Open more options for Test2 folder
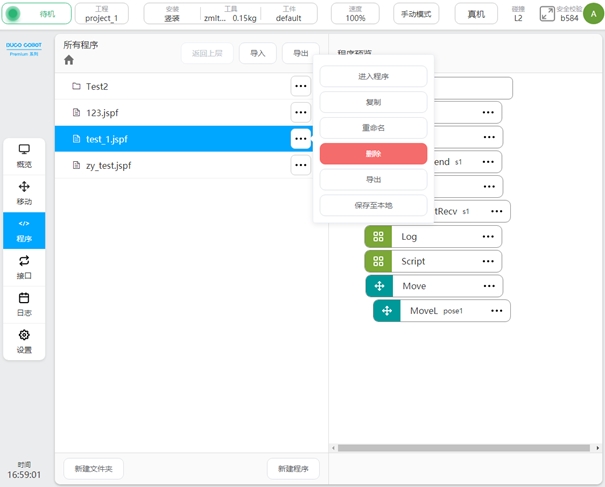 pos(300,87)
